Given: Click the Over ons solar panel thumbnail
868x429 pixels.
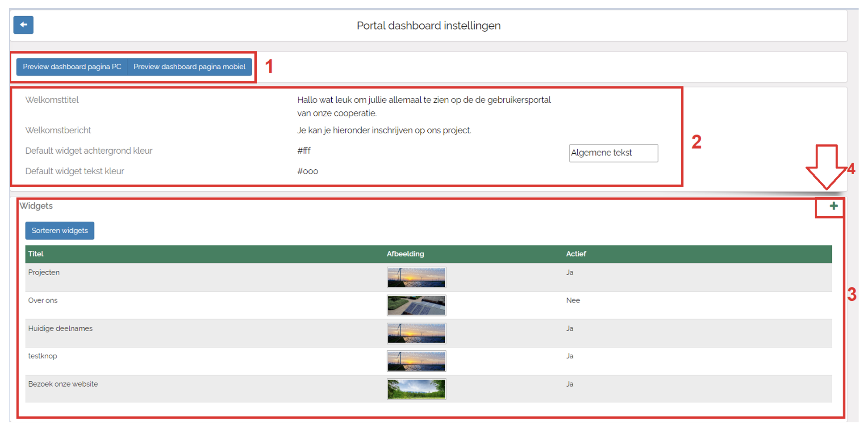Looking at the screenshot, I should pos(416,305).
